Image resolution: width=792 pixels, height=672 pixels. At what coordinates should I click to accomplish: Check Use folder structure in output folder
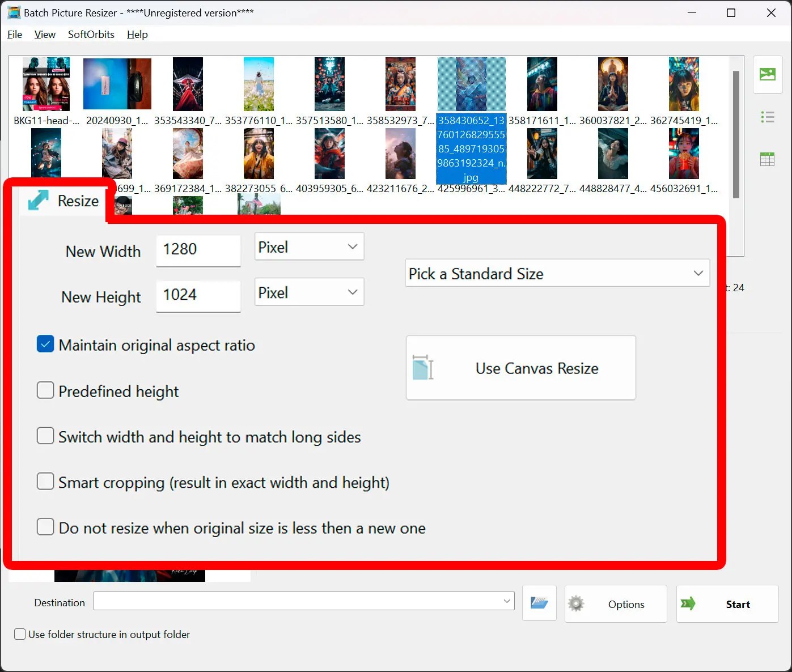(20, 635)
